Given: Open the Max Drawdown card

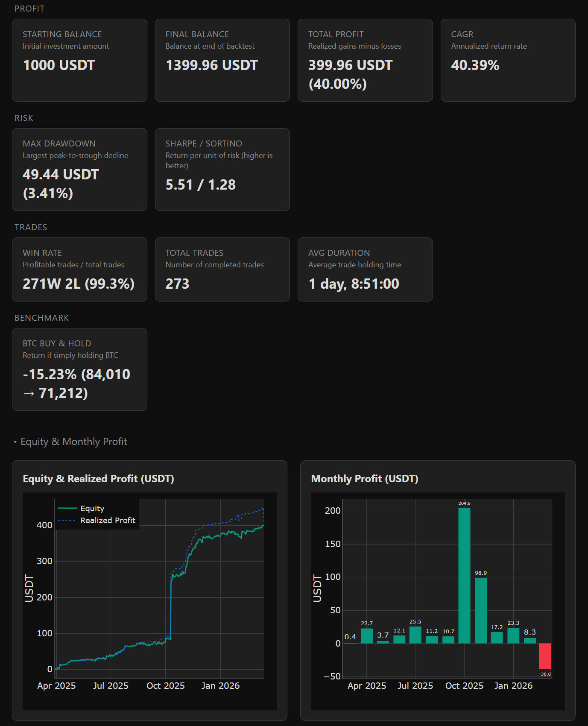Looking at the screenshot, I should 79,170.
